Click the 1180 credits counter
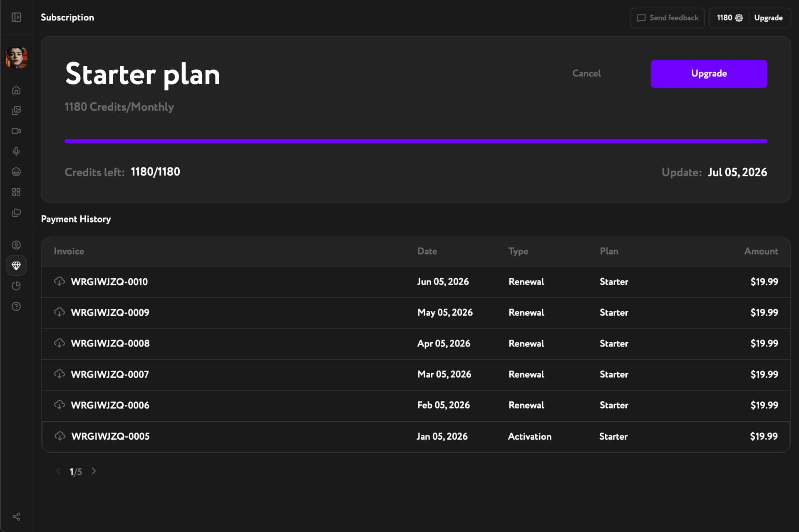Image resolution: width=799 pixels, height=532 pixels. (x=730, y=18)
